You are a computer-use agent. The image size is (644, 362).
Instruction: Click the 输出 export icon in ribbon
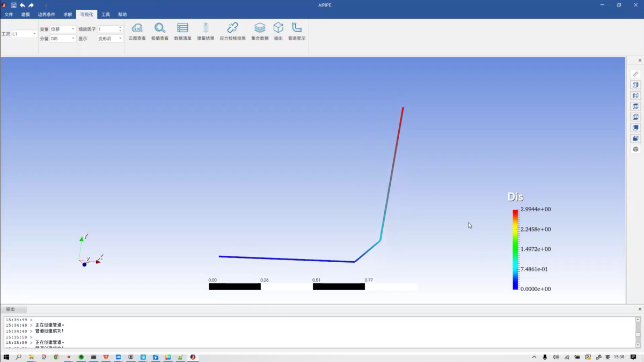pyautogui.click(x=278, y=32)
